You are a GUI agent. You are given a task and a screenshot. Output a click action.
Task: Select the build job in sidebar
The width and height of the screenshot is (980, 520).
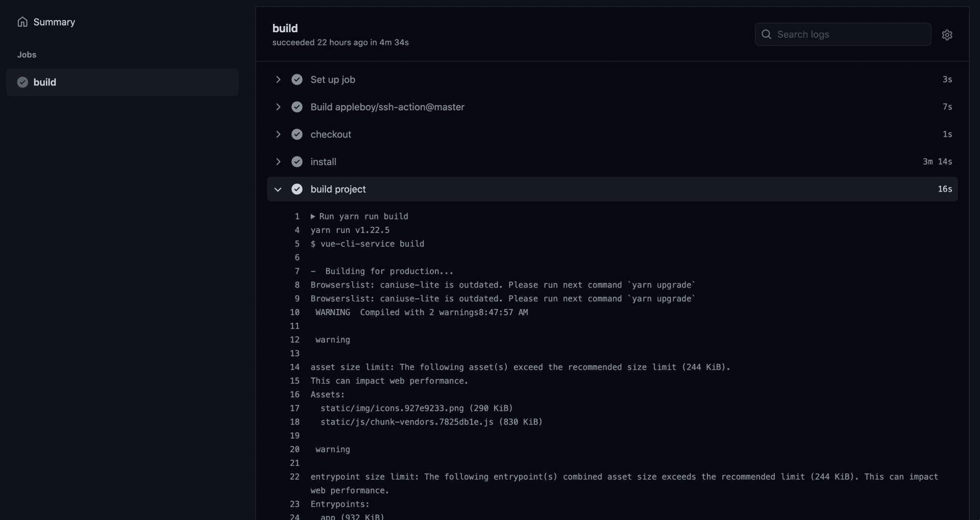point(122,82)
